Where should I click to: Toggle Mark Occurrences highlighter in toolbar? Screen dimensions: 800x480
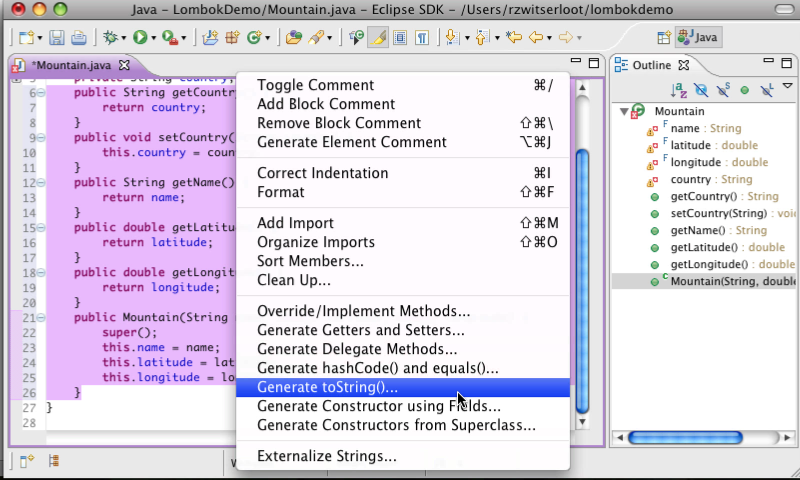[x=378, y=38]
